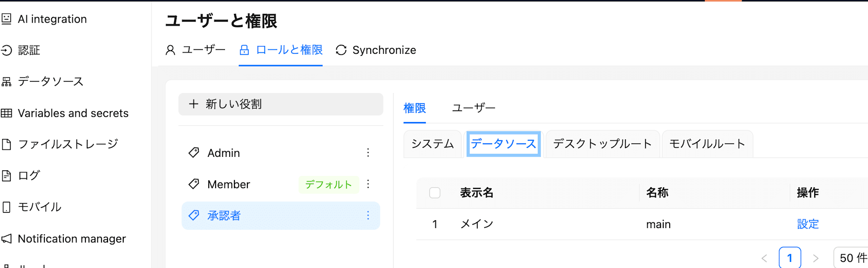
Task: Go to the next page arrow
Action: click(815, 258)
